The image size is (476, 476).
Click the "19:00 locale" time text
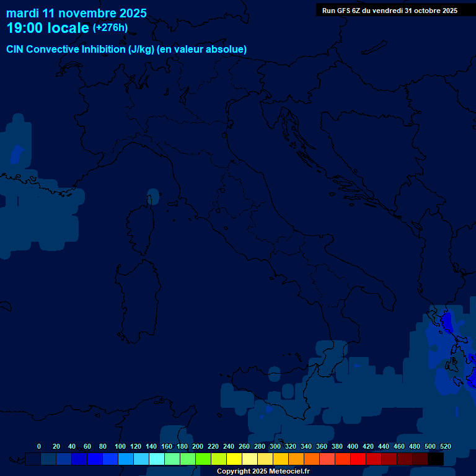pos(47,29)
